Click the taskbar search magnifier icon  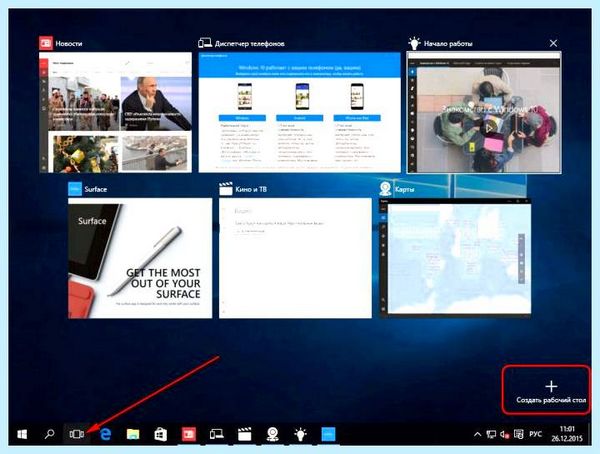[49, 434]
